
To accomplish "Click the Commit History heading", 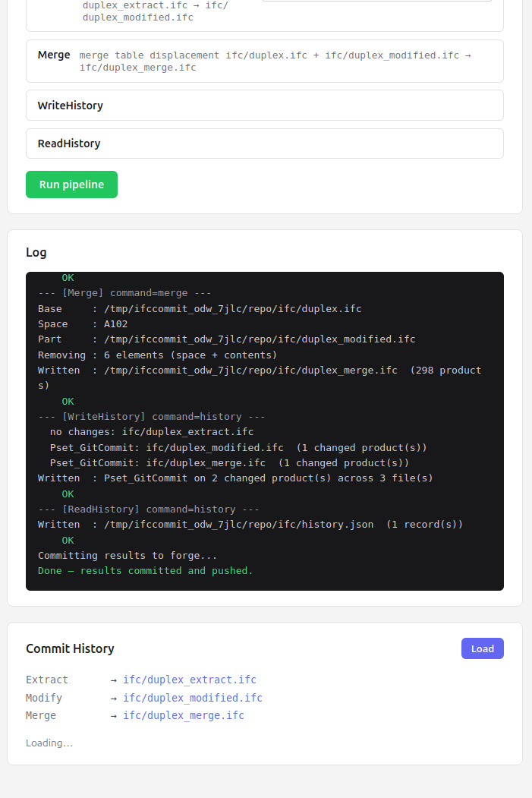I will (x=70, y=648).
